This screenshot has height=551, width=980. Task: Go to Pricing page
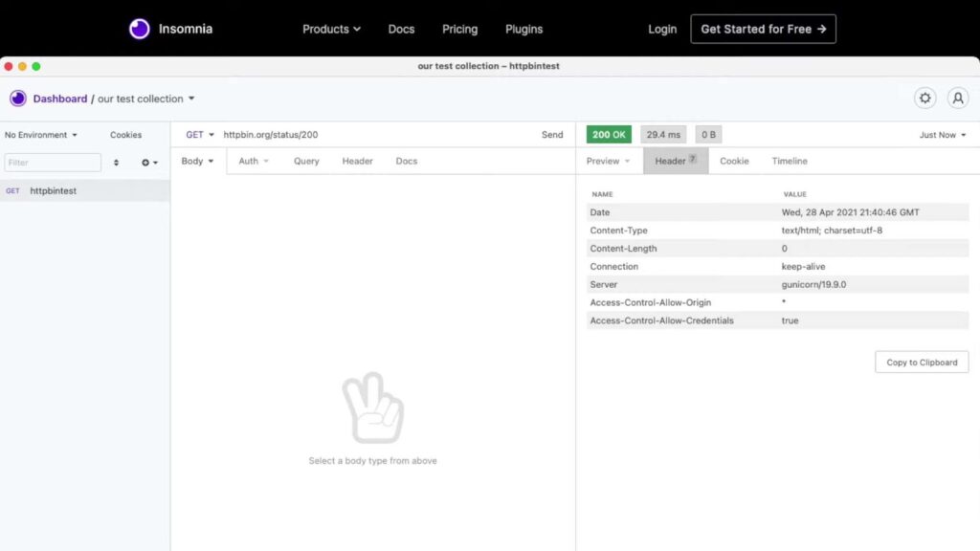coord(460,29)
